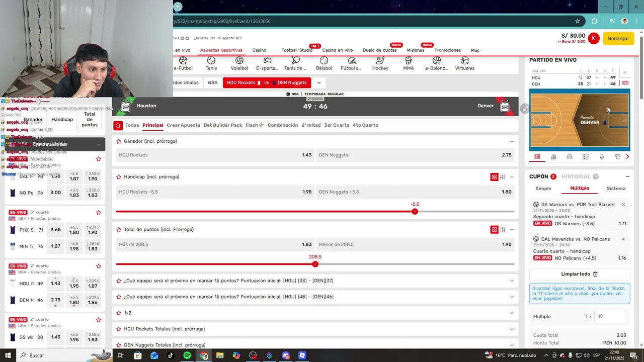
Task: Open Microsoft Store from the taskbar
Action: [x=137, y=355]
